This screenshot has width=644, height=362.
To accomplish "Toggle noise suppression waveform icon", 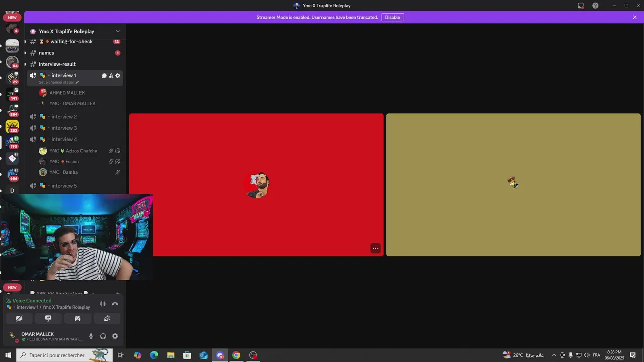I will pos(103,304).
